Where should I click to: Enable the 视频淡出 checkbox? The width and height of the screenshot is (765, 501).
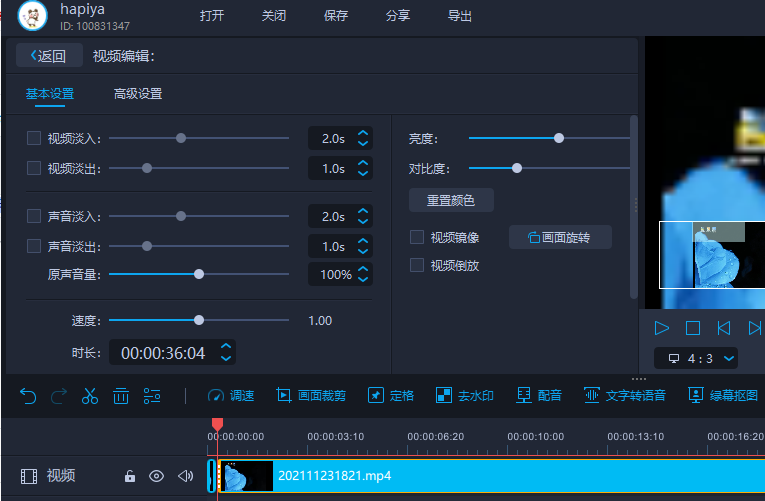click(x=34, y=168)
